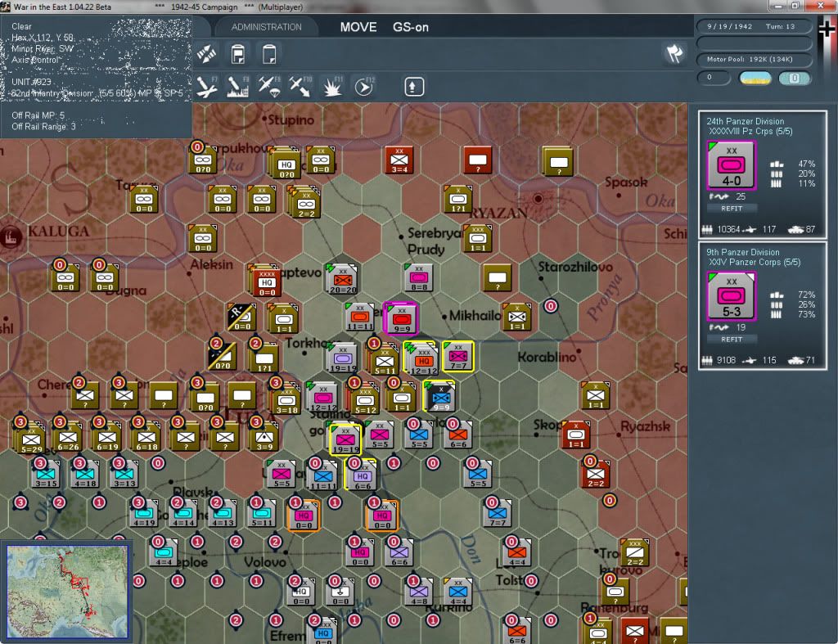Select the cyan 4=19 unit counter
This screenshot has width=838, height=644.
tap(144, 512)
